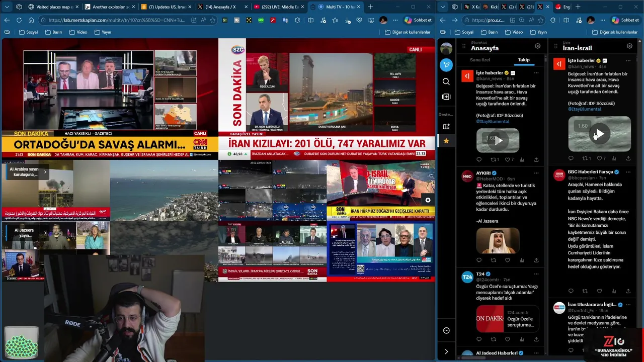Screen dimensions: 644x362
Task: Open the Qatar emir image in AYKIRI post
Action: (498, 240)
